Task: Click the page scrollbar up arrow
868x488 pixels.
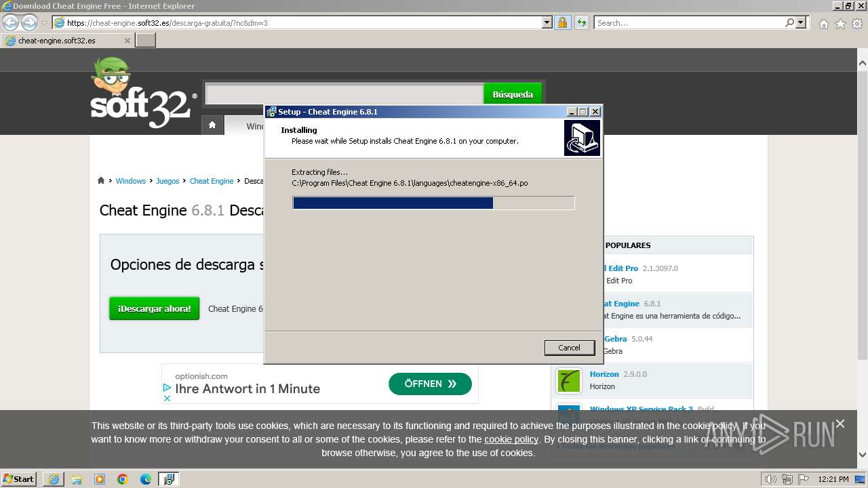Action: 862,63
